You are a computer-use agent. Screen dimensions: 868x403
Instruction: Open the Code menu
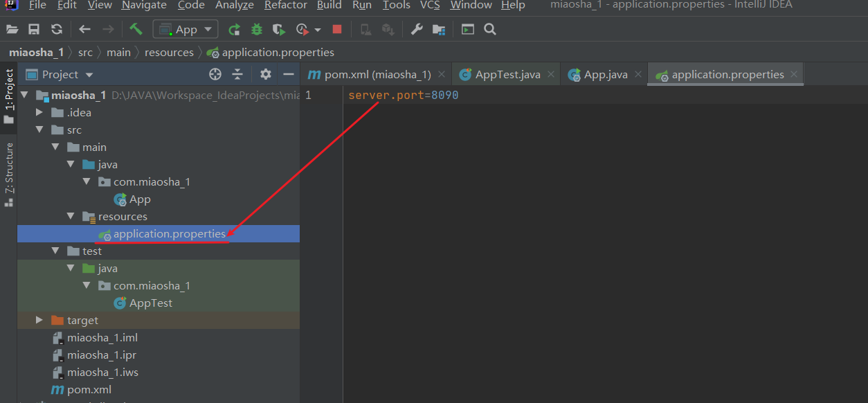191,6
